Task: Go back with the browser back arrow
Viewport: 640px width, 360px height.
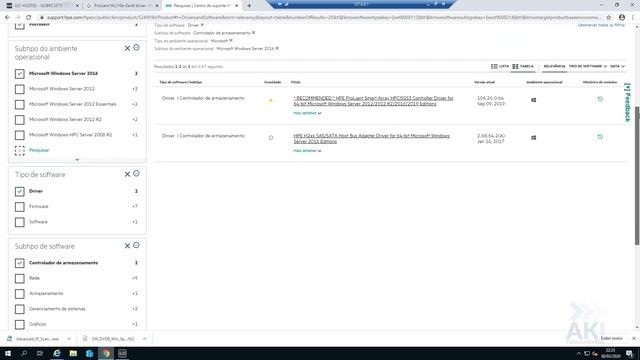Action: pos(7,17)
